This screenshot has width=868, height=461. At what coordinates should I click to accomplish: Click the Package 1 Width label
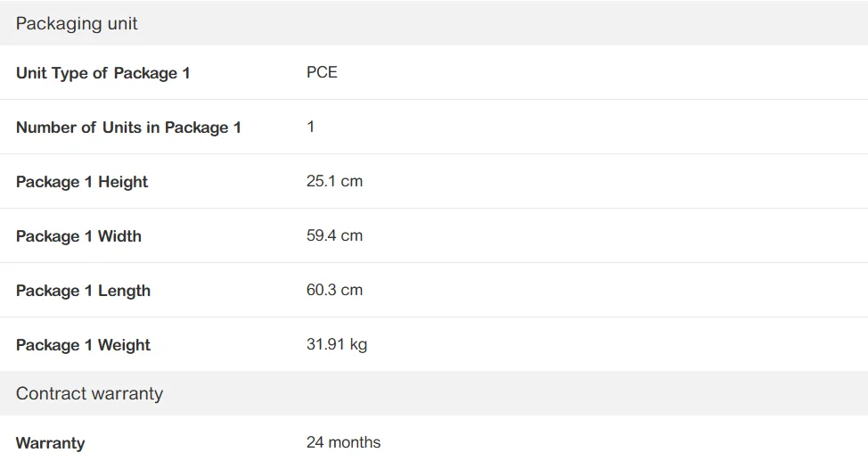(x=78, y=236)
